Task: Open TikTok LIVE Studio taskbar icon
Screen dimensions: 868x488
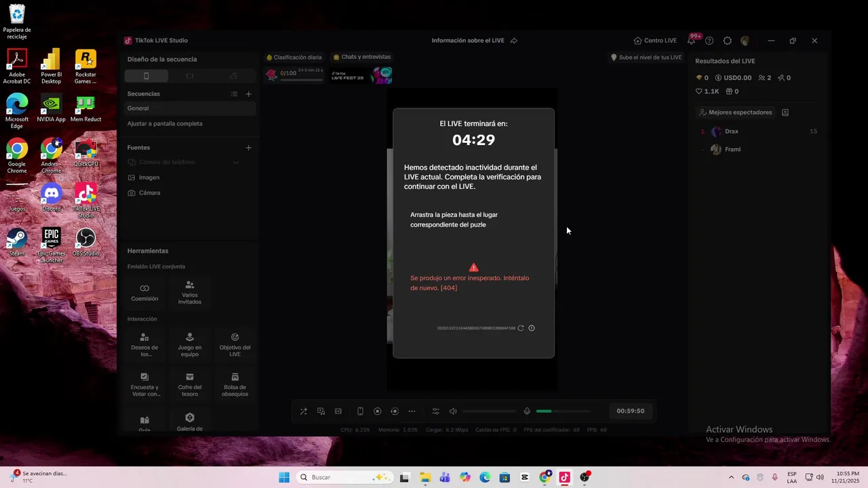Action: [x=564, y=478]
